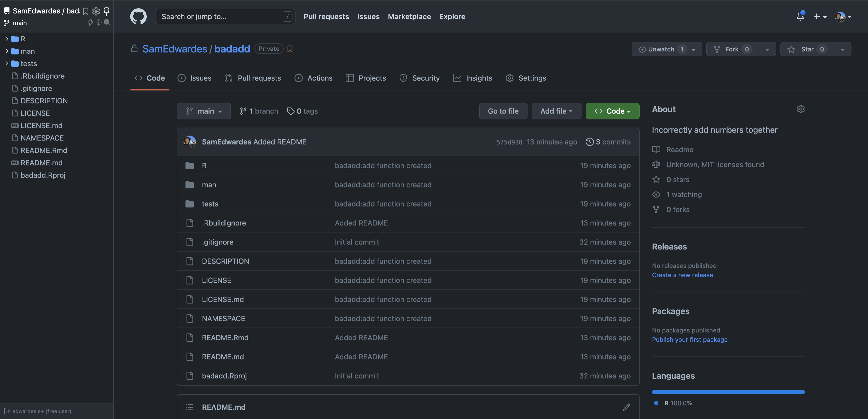Open DESCRIPTION in the sidebar tree

(44, 101)
